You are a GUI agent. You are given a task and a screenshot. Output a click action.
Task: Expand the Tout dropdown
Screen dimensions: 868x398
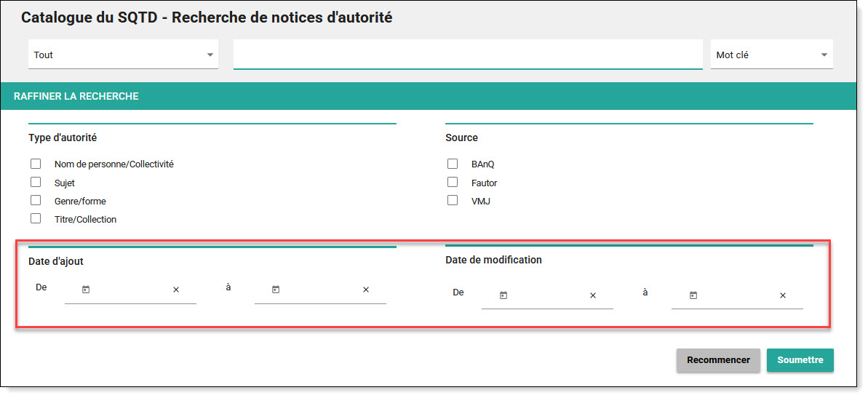[123, 55]
